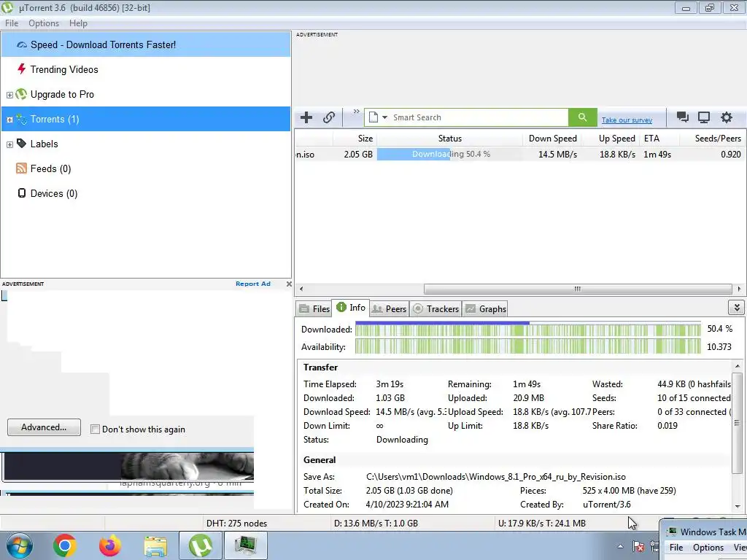
Task: Switch to the Info tab
Action: 351,308
